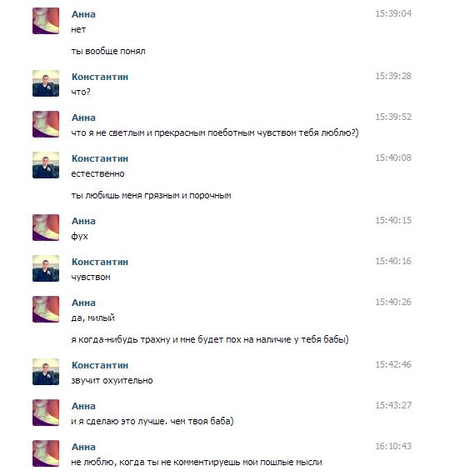Click Константин's avatar at 15:42:46 message
This screenshot has width=460, height=476.
pyautogui.click(x=46, y=372)
